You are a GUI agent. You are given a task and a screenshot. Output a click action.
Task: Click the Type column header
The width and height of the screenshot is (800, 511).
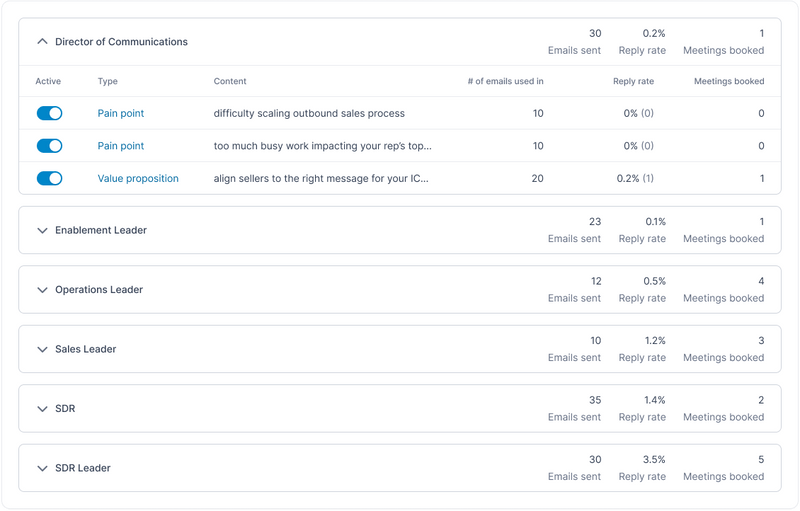click(108, 82)
